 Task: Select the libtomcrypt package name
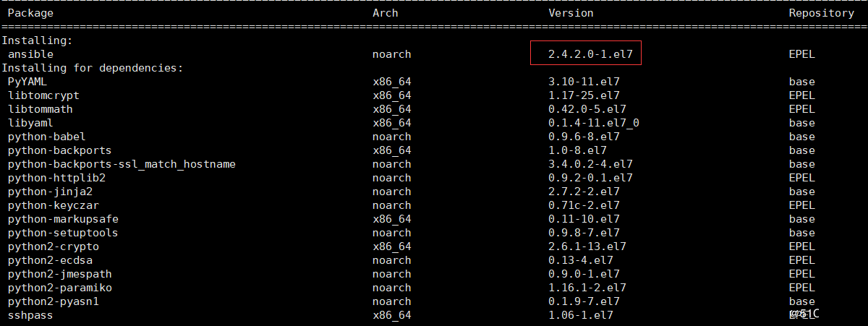click(x=44, y=95)
